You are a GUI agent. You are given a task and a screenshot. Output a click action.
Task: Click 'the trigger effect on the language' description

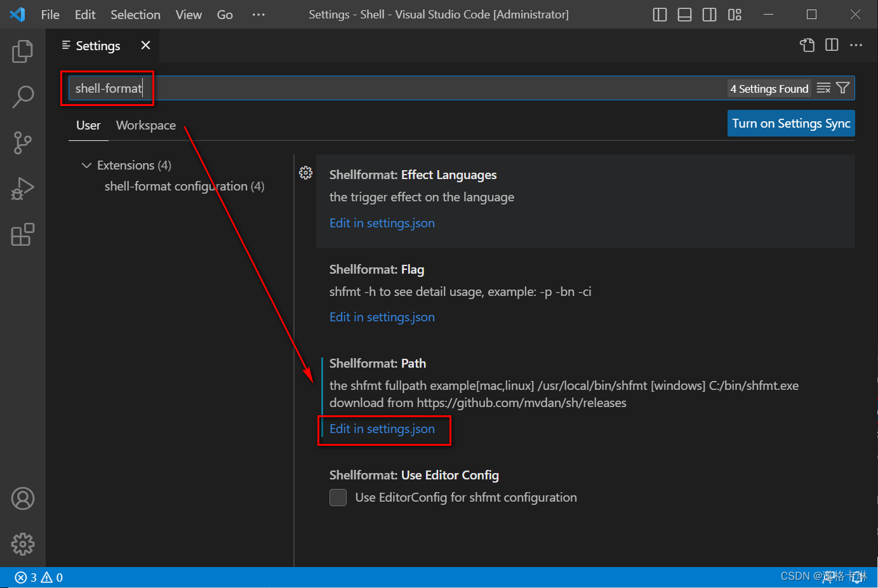click(x=422, y=197)
